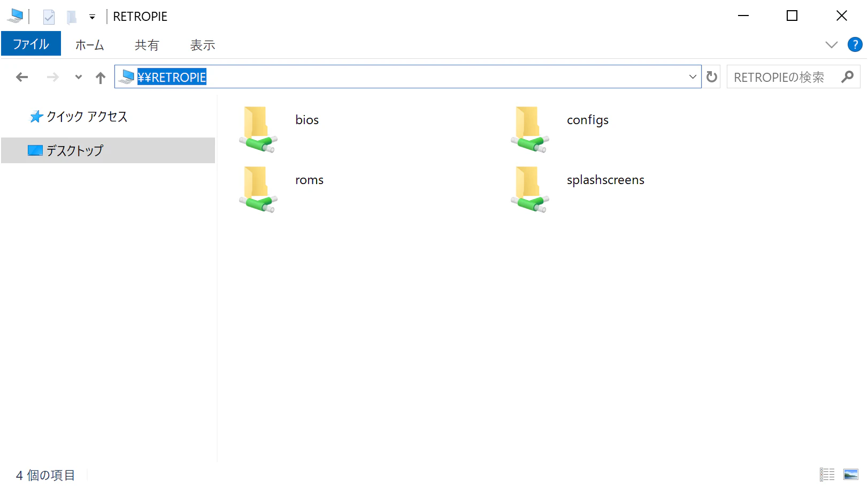
Task: Go up one folder level
Action: click(x=101, y=78)
